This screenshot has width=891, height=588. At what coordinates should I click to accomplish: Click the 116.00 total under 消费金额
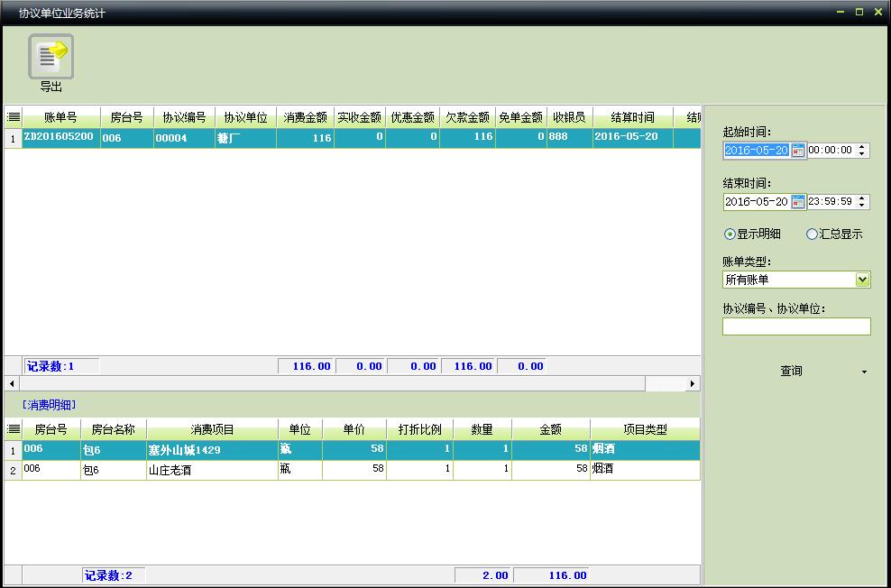pos(306,366)
